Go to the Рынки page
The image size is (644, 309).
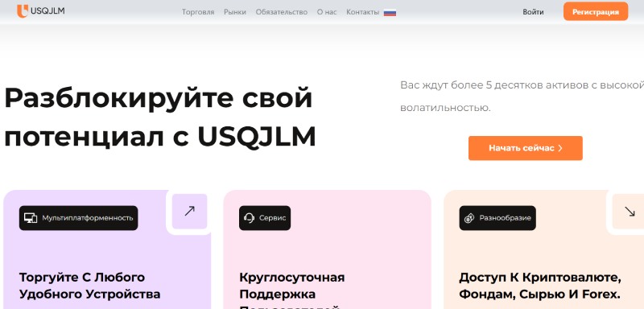pyautogui.click(x=235, y=12)
